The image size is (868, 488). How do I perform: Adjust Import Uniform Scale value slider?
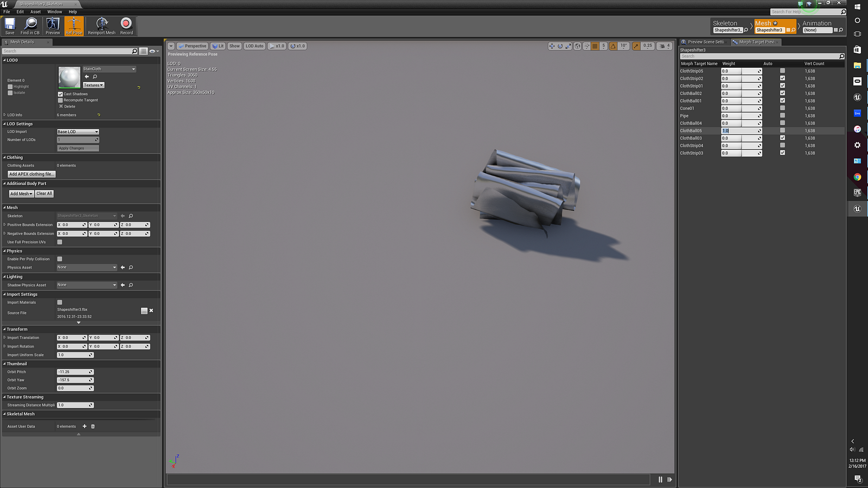pos(75,355)
